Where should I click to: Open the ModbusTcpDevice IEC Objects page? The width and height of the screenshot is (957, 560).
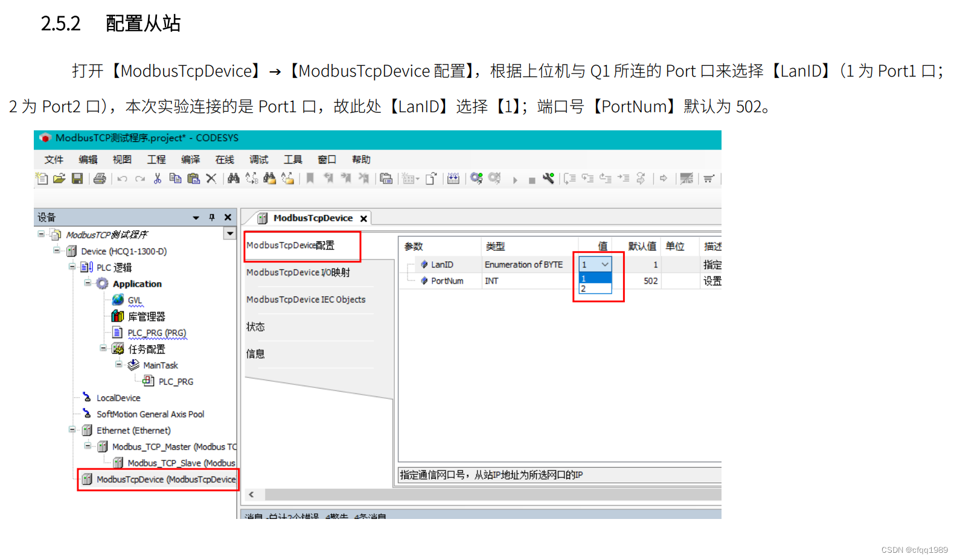pyautogui.click(x=306, y=299)
